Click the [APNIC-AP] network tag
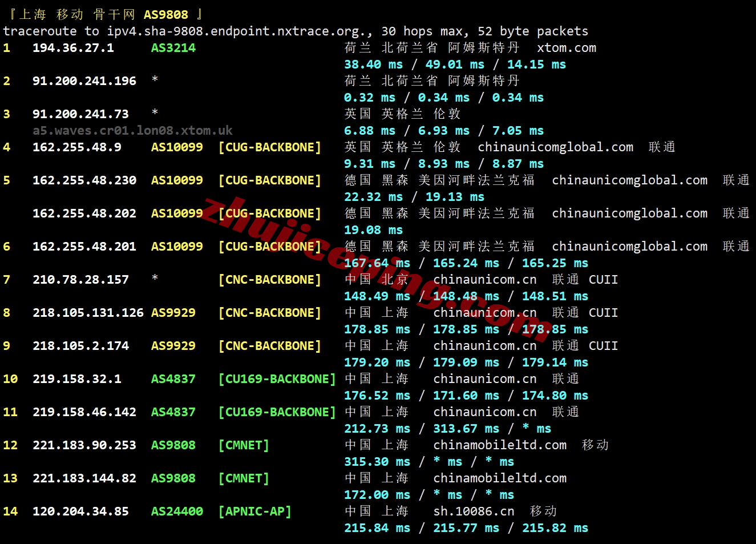Screen dimensions: 756x544 [254, 511]
